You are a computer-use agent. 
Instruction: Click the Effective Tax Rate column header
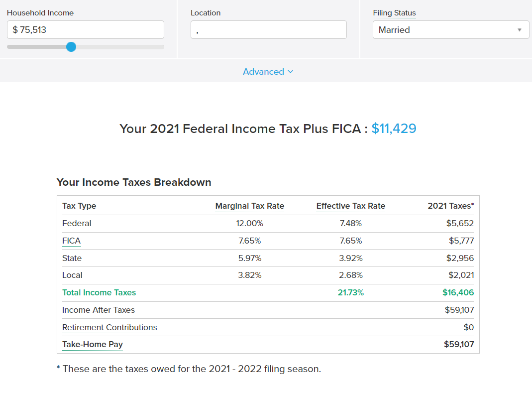[x=350, y=206]
